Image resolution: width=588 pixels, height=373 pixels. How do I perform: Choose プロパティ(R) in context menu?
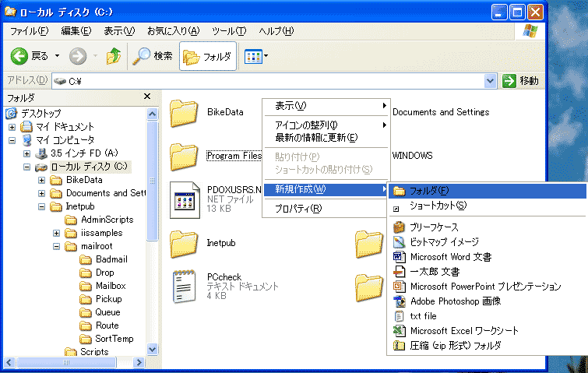click(x=326, y=209)
